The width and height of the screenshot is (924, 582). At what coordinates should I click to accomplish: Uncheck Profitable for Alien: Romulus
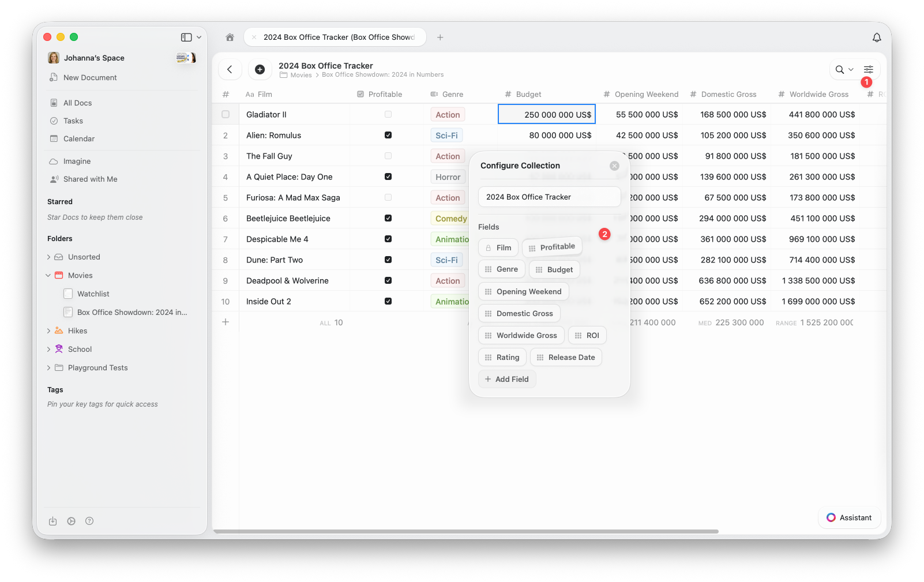388,135
